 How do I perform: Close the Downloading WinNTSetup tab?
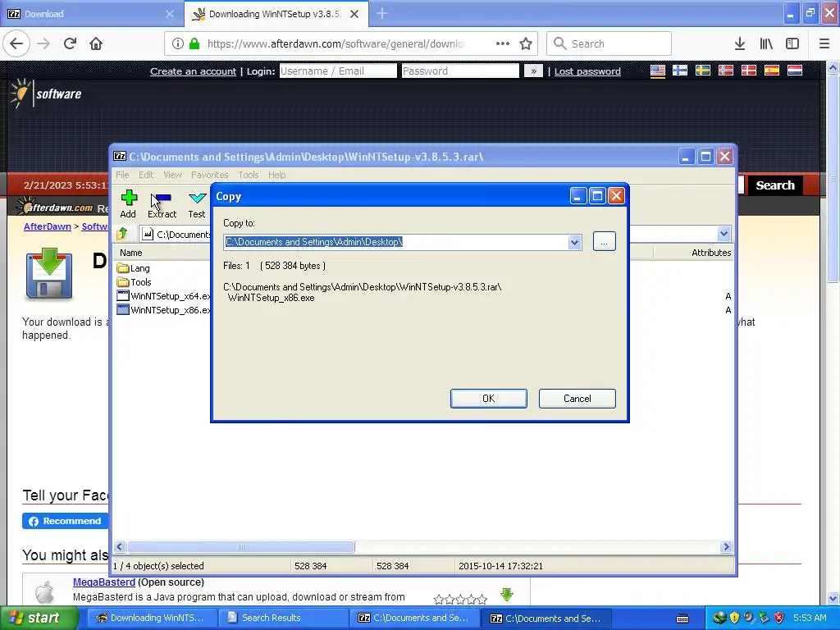coord(354,14)
